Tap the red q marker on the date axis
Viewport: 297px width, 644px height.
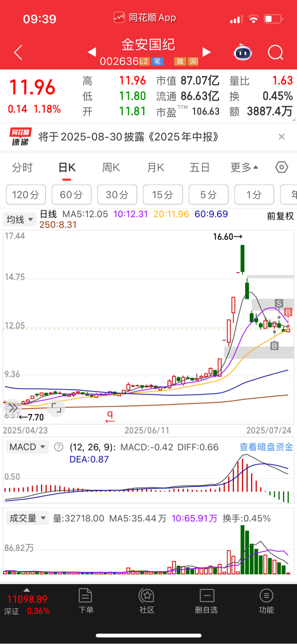coord(110,417)
